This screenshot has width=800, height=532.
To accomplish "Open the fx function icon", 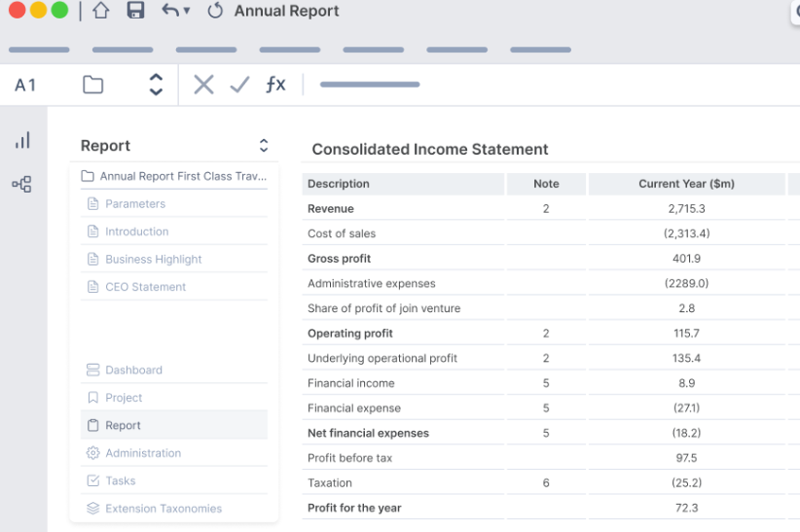I will (x=275, y=85).
